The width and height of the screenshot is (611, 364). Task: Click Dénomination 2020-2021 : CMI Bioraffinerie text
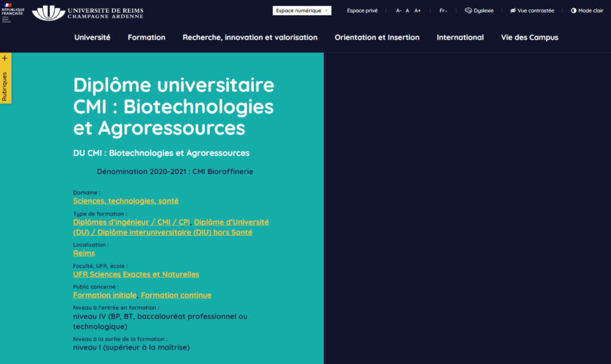pos(175,172)
